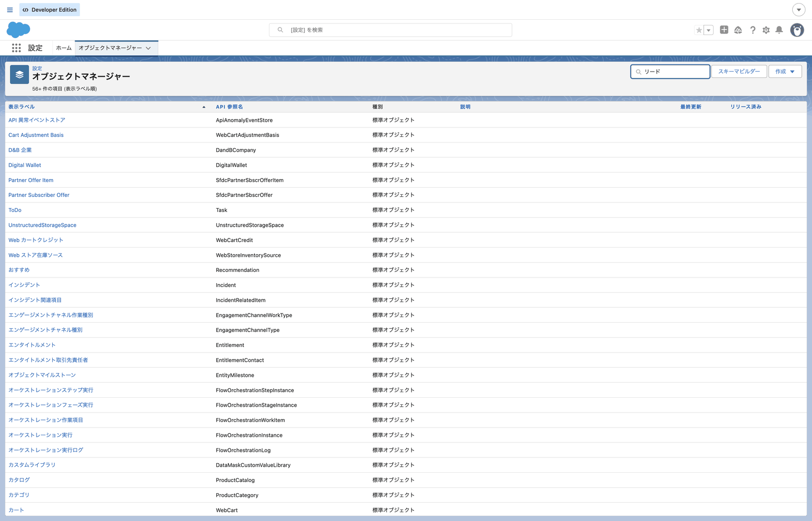Viewport: 812px width, 521px height.
Task: Open the D&B 企業 object
Action: pyautogui.click(x=20, y=150)
